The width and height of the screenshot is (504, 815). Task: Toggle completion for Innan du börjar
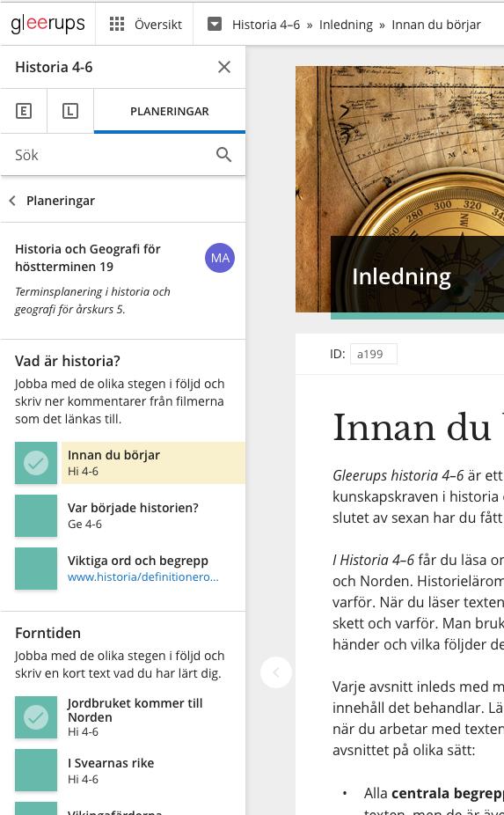tap(36, 463)
